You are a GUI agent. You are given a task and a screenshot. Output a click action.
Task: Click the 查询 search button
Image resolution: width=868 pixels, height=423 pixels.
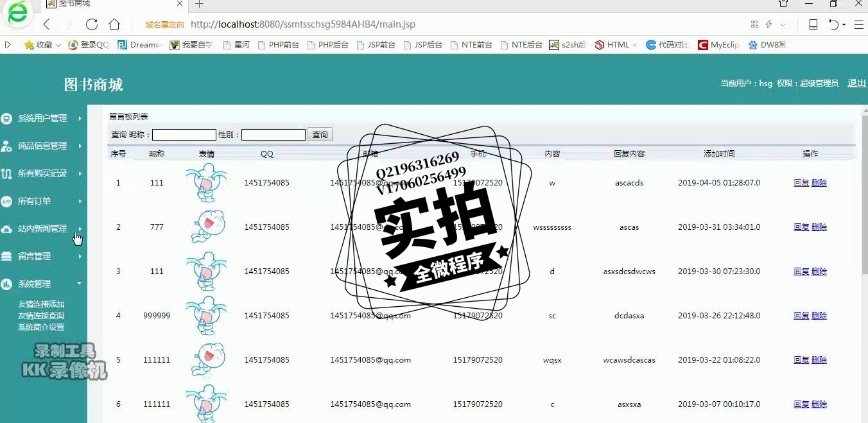[x=320, y=135]
